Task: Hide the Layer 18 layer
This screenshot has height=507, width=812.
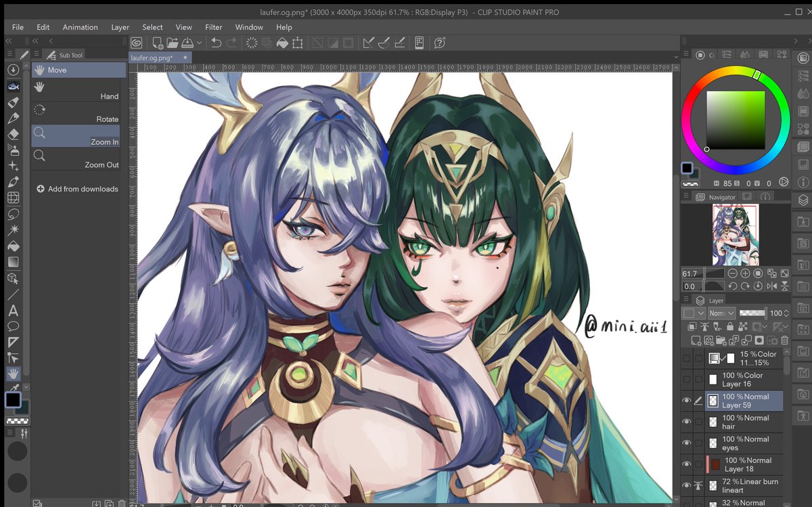Action: pos(687,464)
